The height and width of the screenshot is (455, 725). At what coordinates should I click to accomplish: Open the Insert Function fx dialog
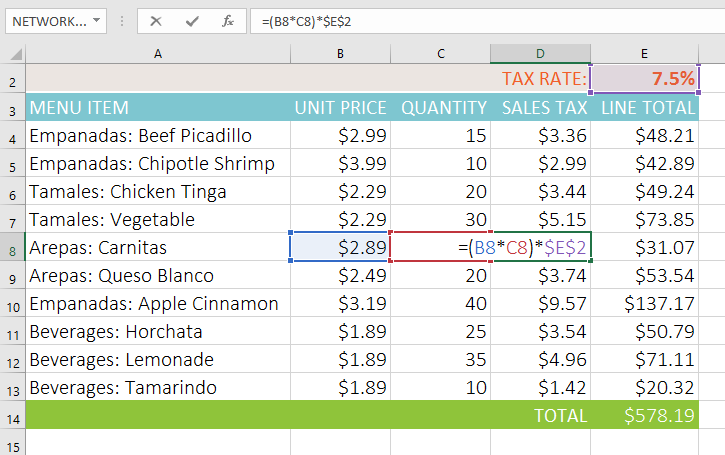tap(228, 20)
